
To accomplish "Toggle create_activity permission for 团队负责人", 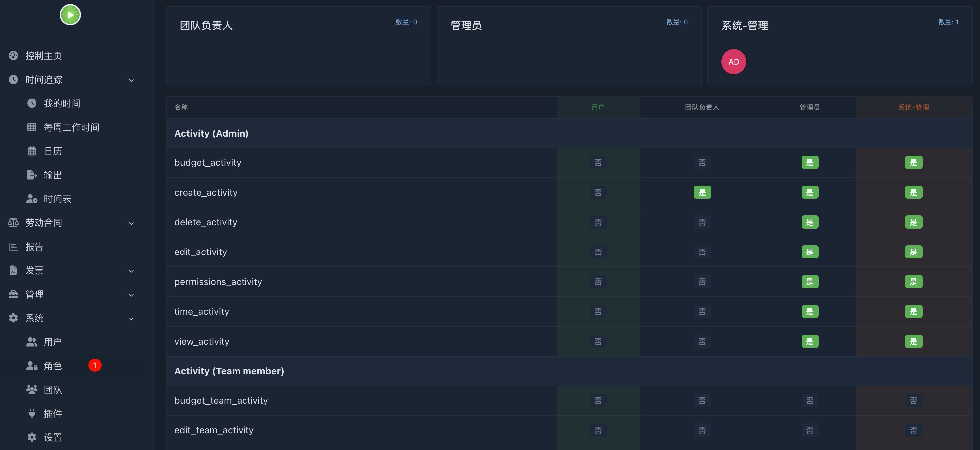I will pos(702,192).
